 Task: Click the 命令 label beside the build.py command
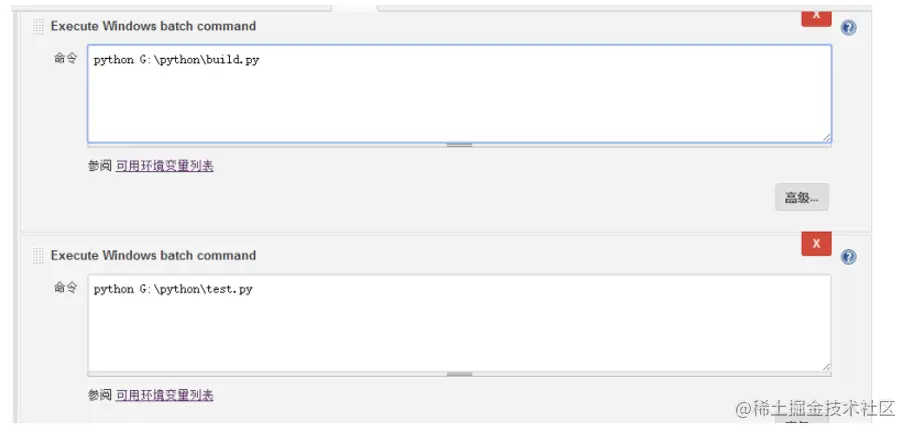(65, 59)
